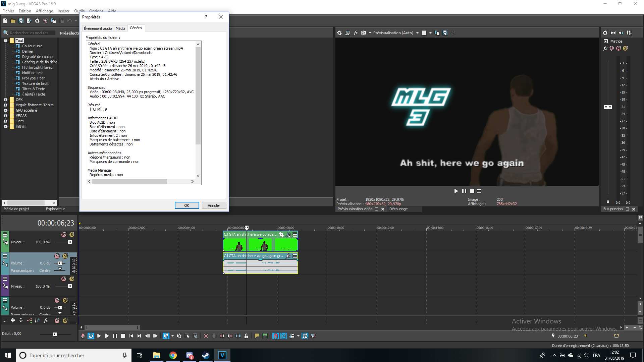Select the Envelope edit tool
The width and height of the screenshot is (644, 362).
click(179, 336)
